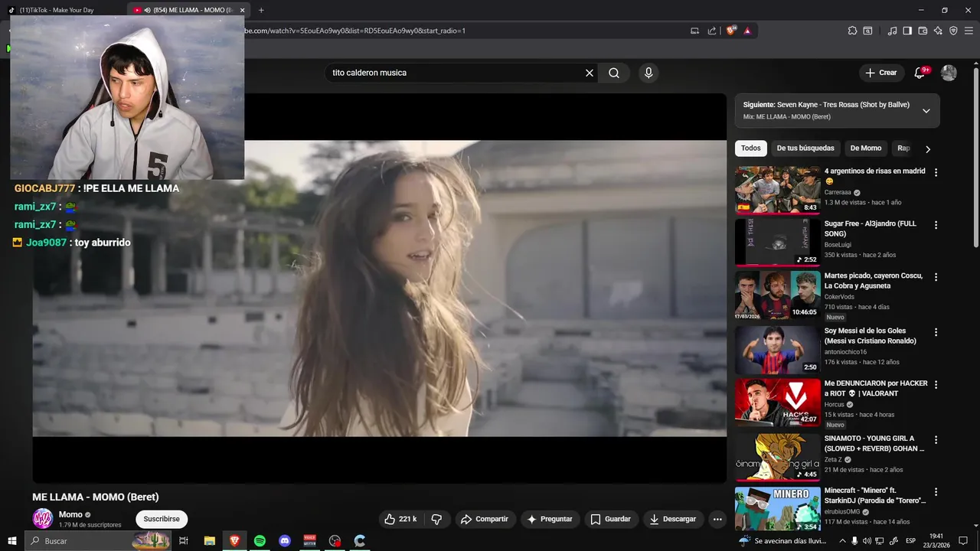980x551 pixels.
Task: Clear the YouTube search box with X
Action: click(x=590, y=73)
